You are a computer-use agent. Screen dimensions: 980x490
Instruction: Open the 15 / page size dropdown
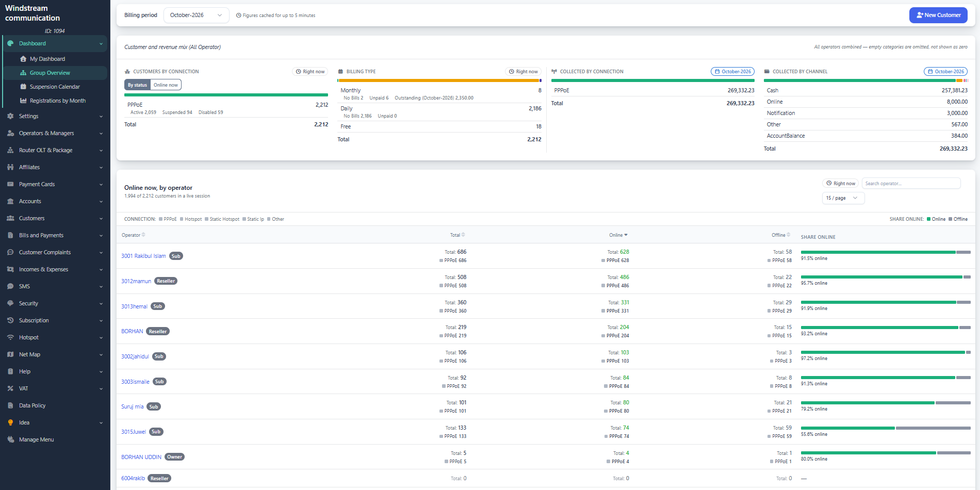843,198
